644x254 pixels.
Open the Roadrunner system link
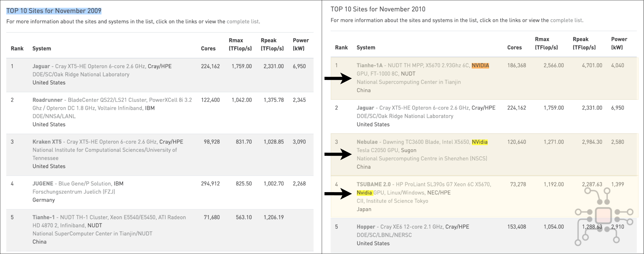(47, 100)
